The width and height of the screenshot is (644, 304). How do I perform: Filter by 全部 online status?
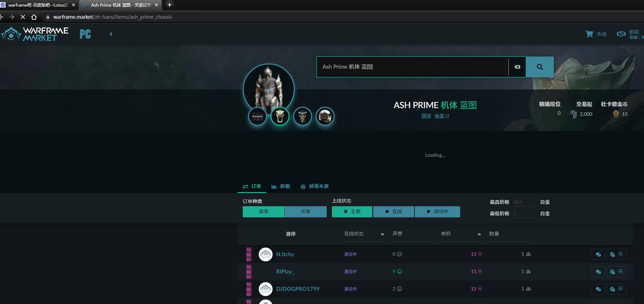[x=352, y=211]
